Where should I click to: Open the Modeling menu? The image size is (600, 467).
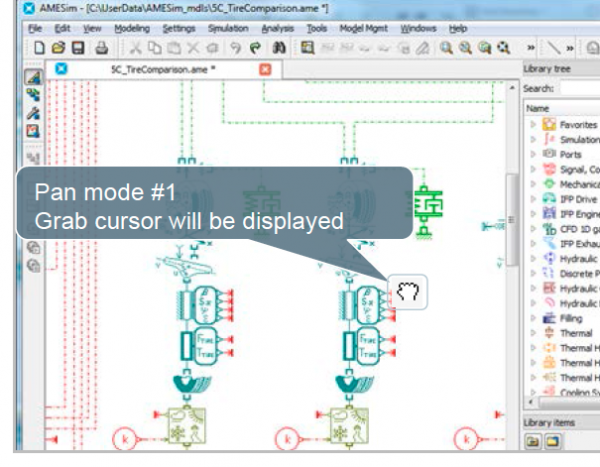[131, 29]
